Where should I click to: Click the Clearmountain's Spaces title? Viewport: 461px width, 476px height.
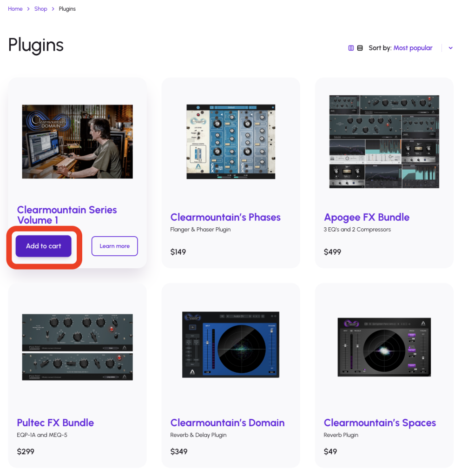point(380,423)
